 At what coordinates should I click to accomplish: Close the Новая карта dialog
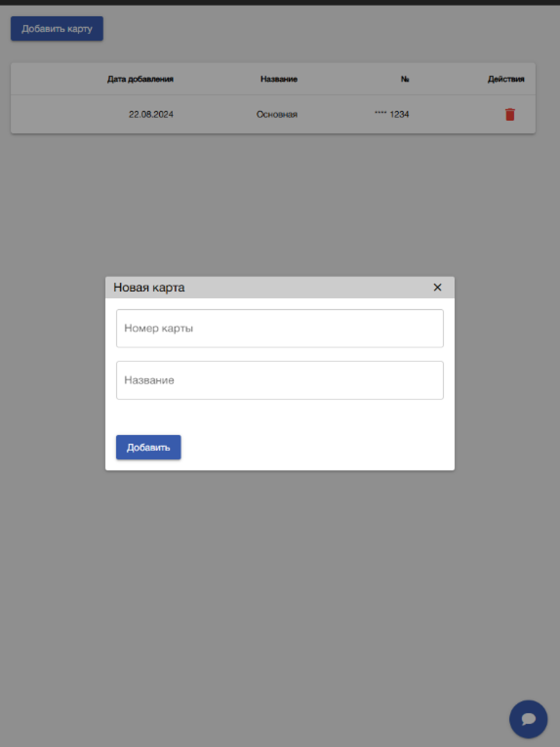pyautogui.click(x=437, y=287)
